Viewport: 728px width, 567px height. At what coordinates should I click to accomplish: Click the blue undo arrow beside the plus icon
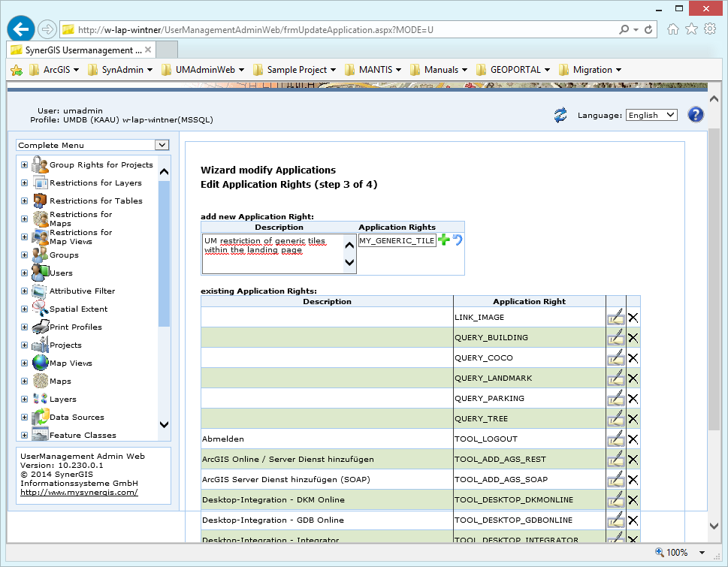point(457,240)
